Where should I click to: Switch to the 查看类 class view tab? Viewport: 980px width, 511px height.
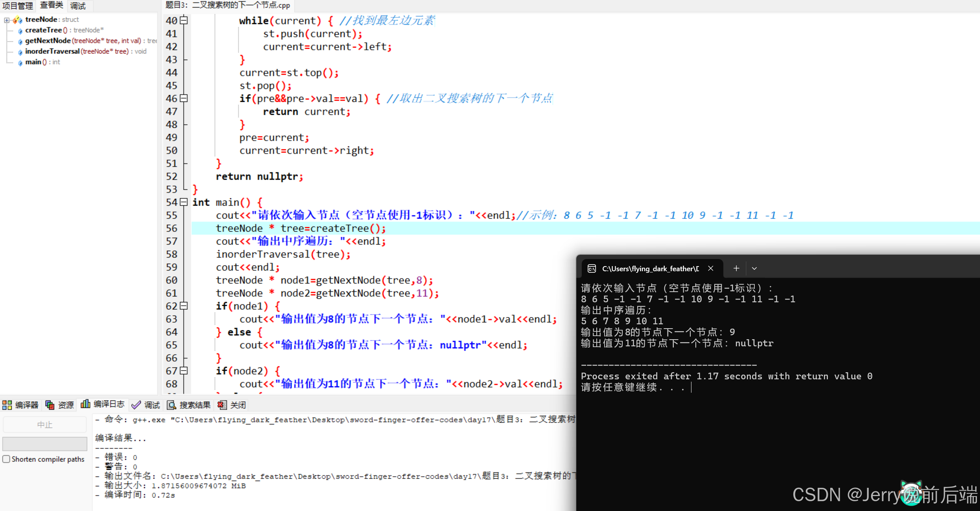51,6
